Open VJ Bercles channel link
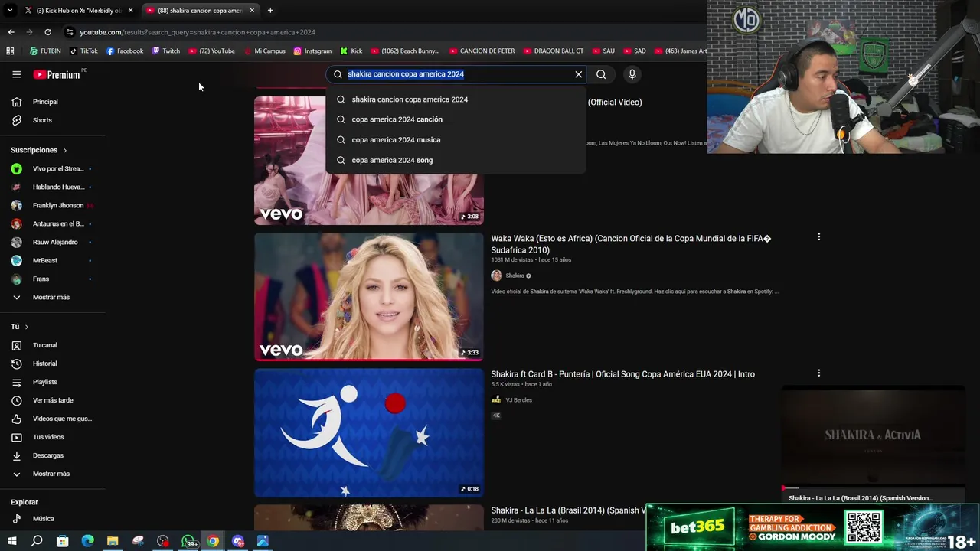This screenshot has height=551, width=980. point(518,400)
